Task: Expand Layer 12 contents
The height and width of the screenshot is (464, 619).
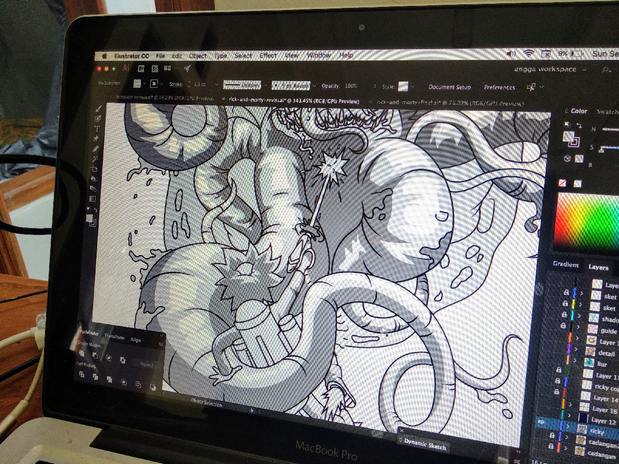Action: (x=569, y=415)
